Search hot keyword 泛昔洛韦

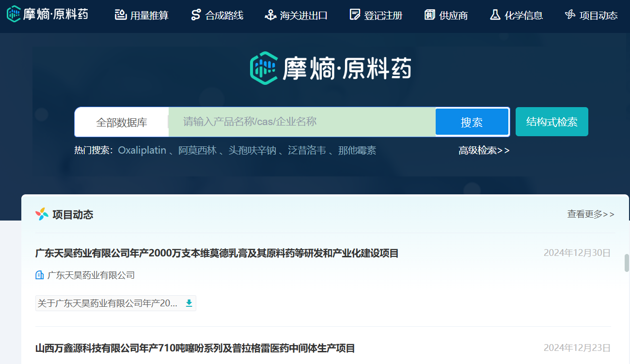pos(307,150)
